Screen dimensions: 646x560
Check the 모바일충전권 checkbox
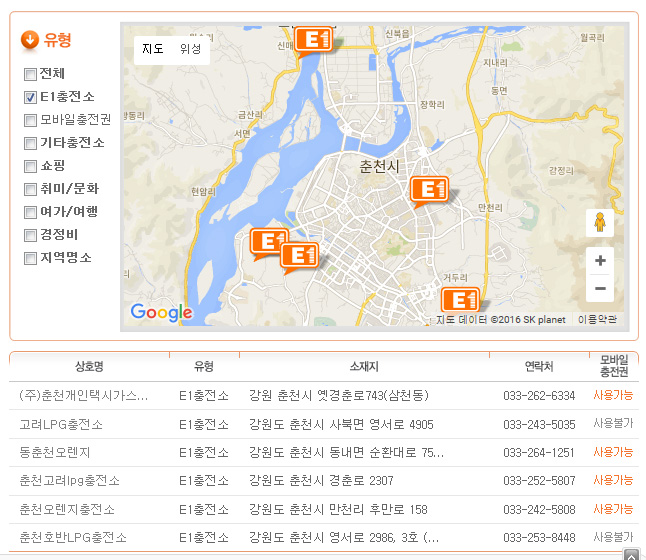[30, 120]
